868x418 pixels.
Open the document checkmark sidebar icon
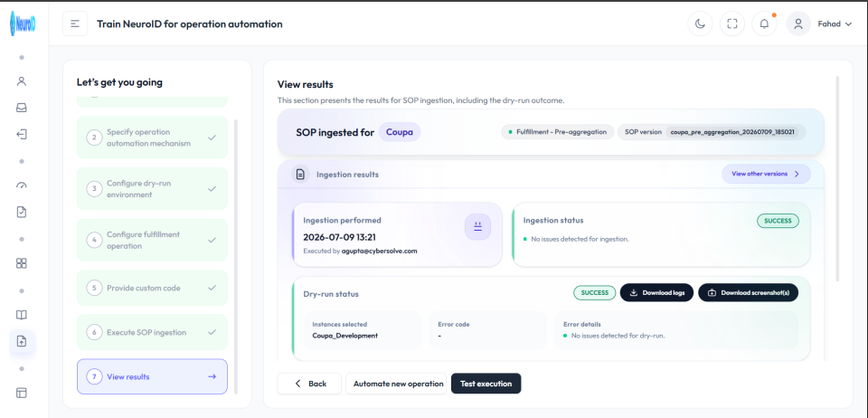click(22, 212)
